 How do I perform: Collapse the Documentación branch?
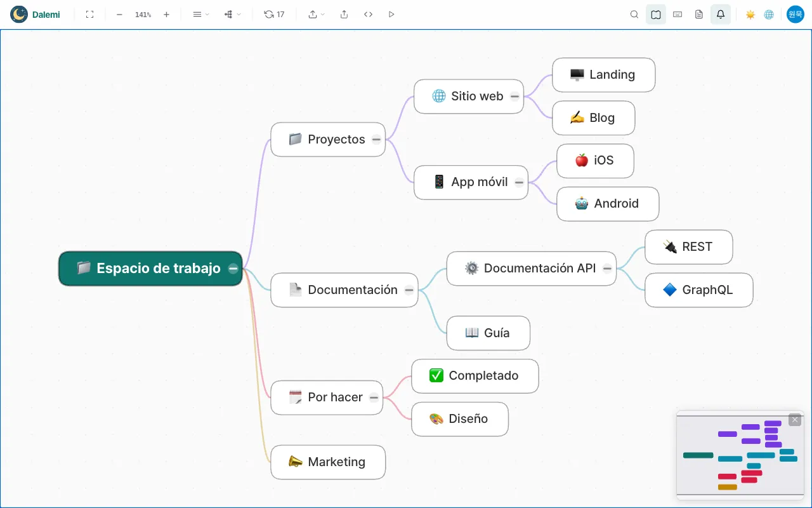[409, 290]
